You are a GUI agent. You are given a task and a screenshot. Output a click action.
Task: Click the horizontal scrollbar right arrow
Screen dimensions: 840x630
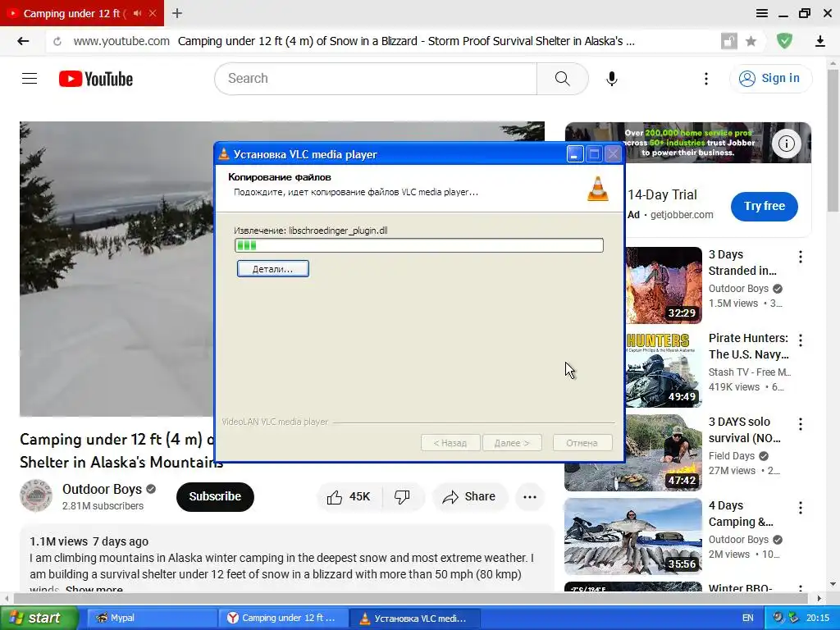pyautogui.click(x=819, y=598)
